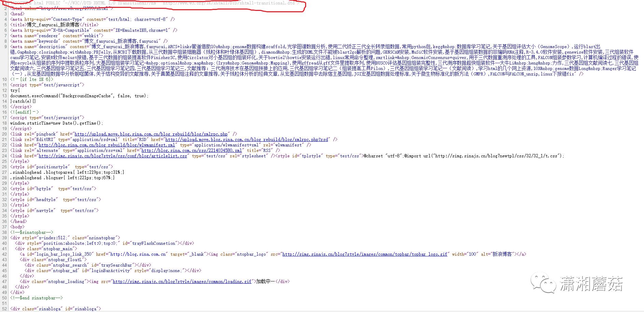Click the text charset=utf-8 in meta tag

tap(150, 19)
